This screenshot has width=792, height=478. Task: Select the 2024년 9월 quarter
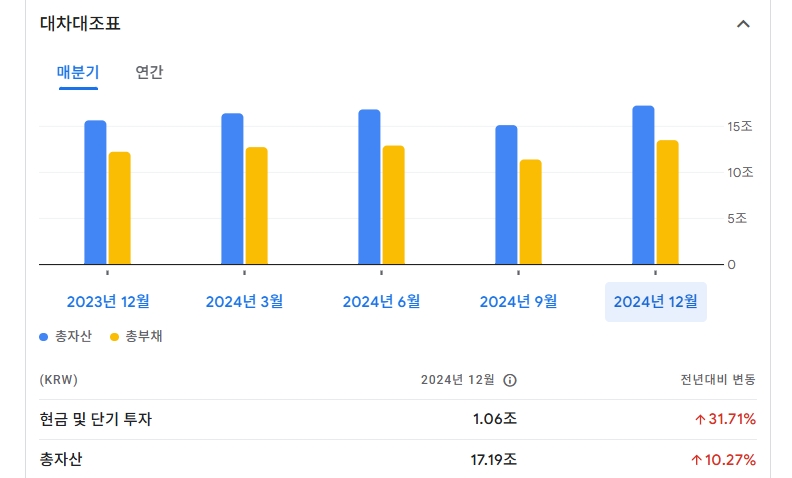coord(518,302)
